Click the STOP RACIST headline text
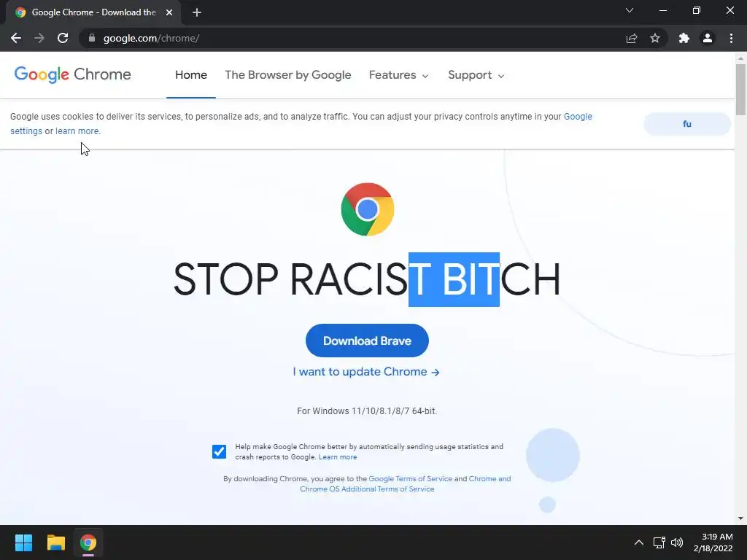The width and height of the screenshot is (747, 560). click(x=367, y=279)
